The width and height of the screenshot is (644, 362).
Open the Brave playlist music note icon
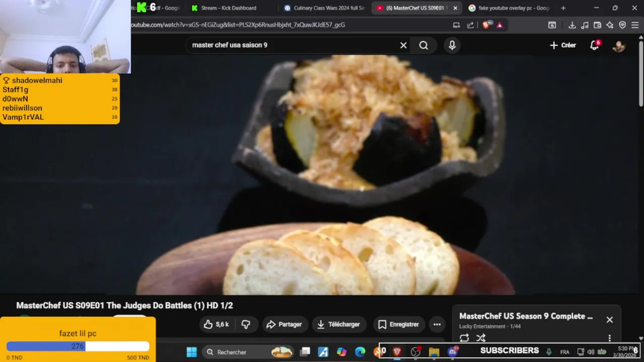pos(585,25)
